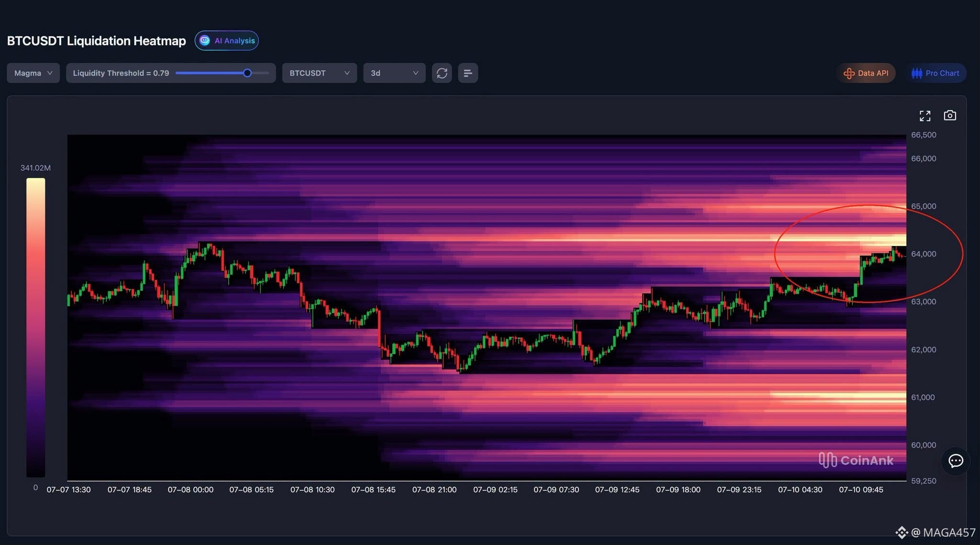Click the 07-08 10:30 time label
Image resolution: width=980 pixels, height=545 pixels.
point(312,489)
